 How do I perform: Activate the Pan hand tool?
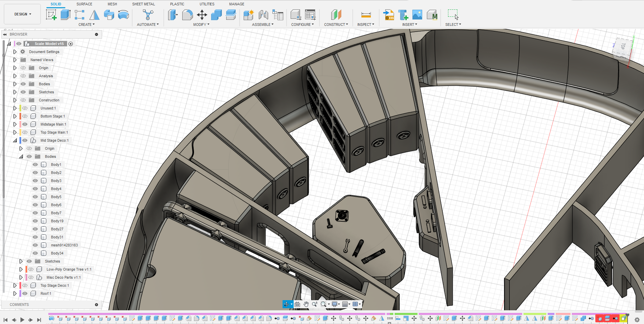point(306,304)
